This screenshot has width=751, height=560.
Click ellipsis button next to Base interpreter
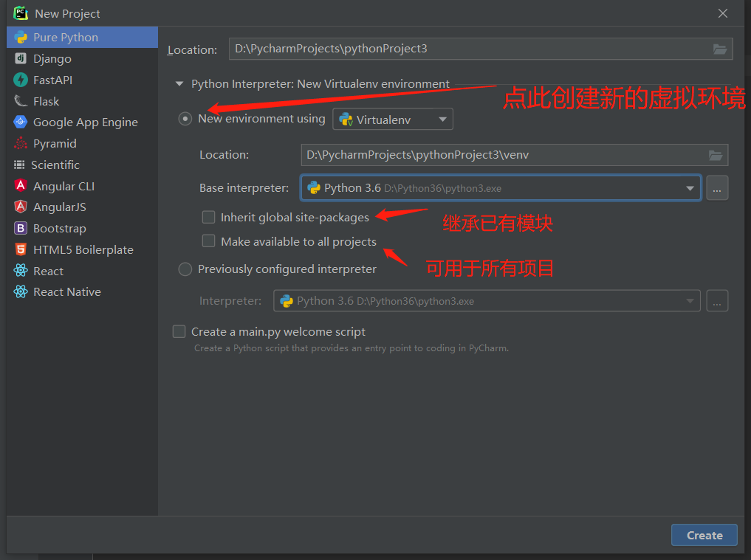[717, 187]
